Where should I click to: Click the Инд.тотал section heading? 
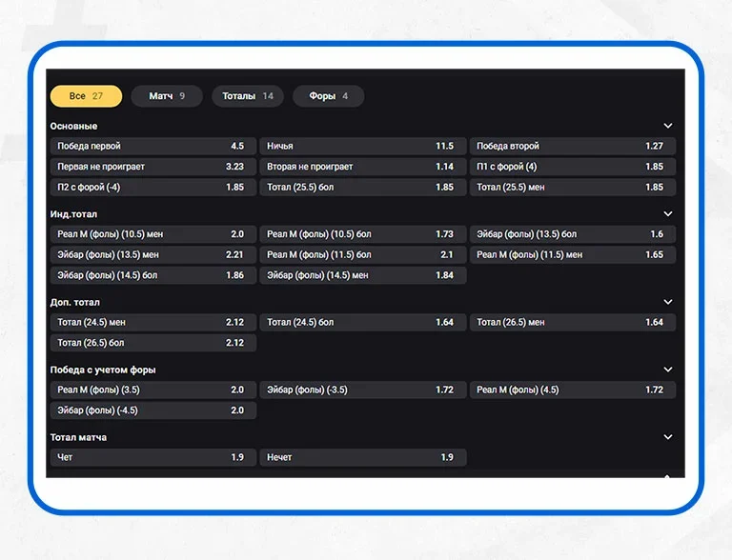click(x=73, y=214)
